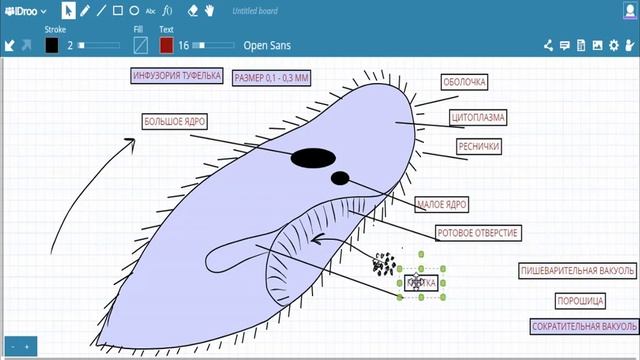
Task: Select the СОКРАТИТЕЛЬНАЯ ВАКУОЛЬ label
Action: pos(584,327)
